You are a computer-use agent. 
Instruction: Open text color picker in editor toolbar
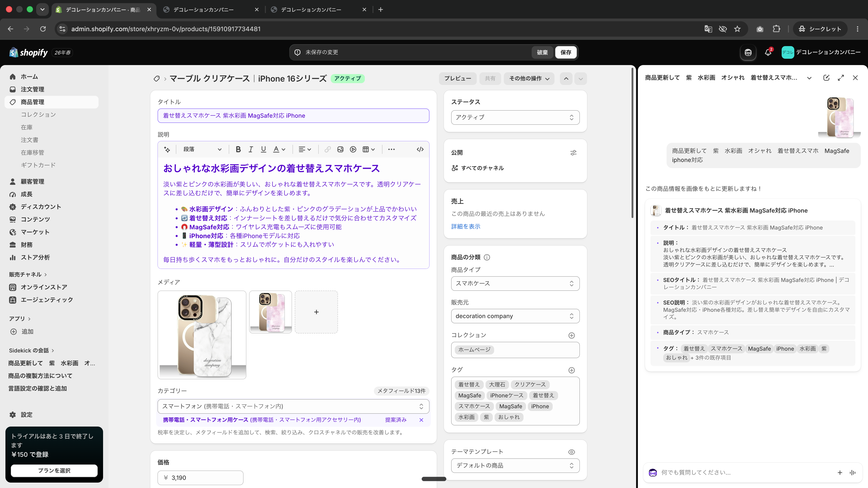click(x=279, y=149)
